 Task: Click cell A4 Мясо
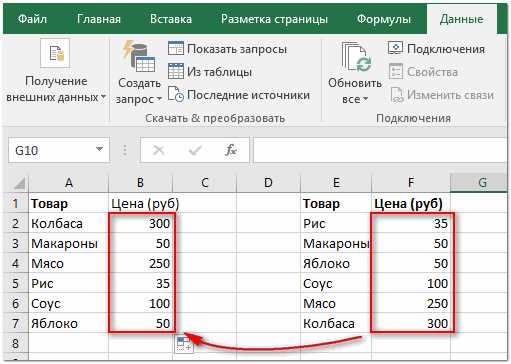coord(69,263)
